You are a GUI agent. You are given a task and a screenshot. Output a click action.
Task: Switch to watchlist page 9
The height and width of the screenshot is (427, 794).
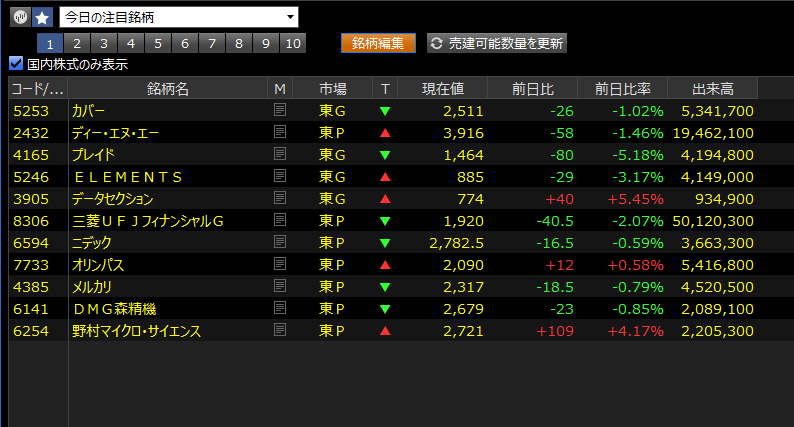pos(266,44)
